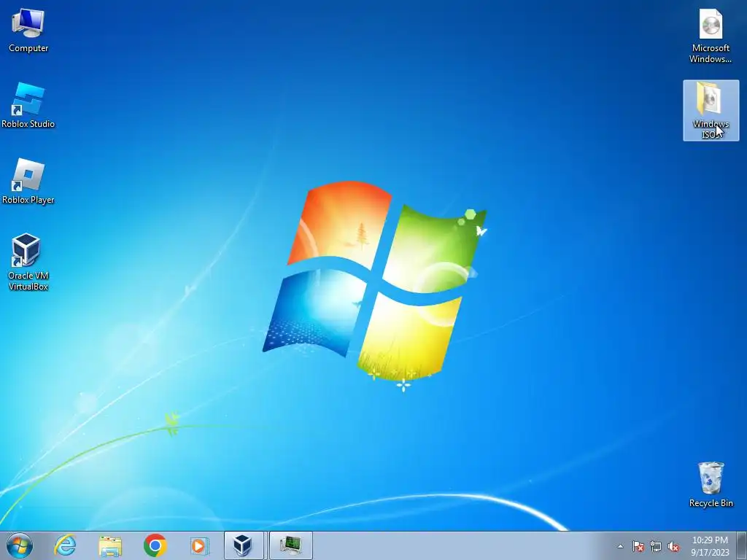The image size is (747, 560).
Task: Launch Google Chrome from the taskbar
Action: point(155,545)
